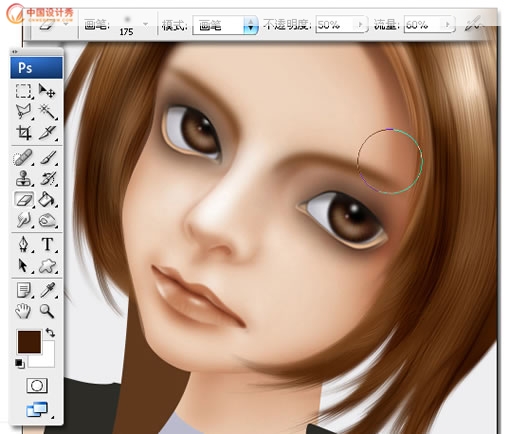Select the Crop tool
Viewport: 510px width, 434px height.
tap(24, 132)
